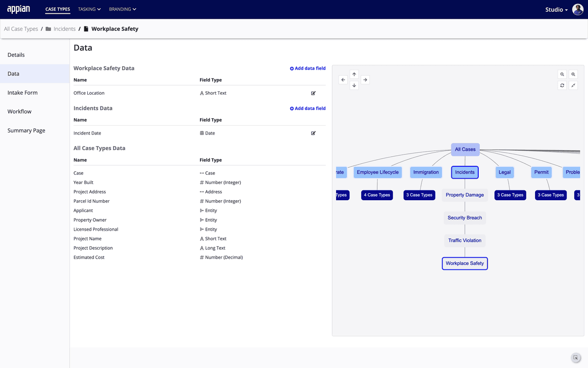Open the Tasking dropdown menu
Viewport: 588px width, 368px height.
click(x=89, y=9)
